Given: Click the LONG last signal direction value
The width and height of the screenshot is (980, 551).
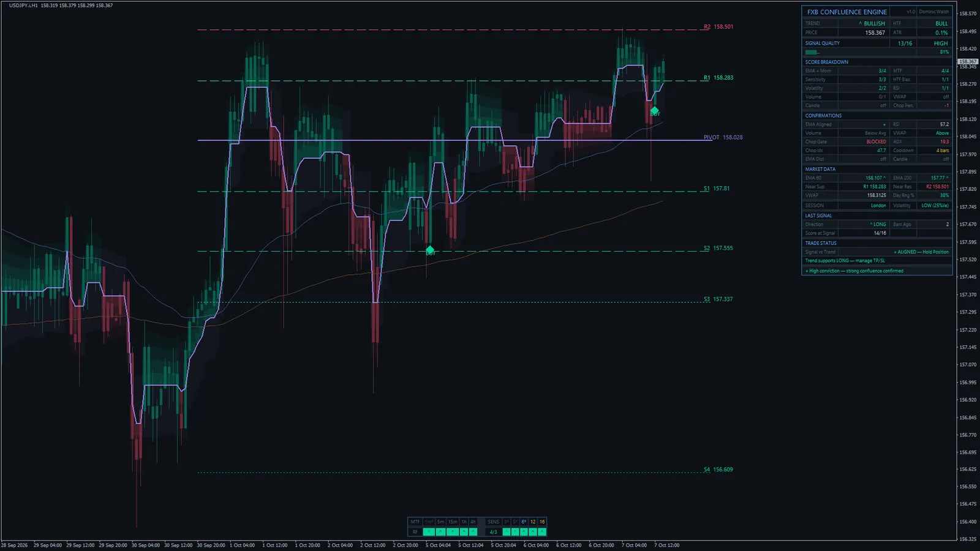Looking at the screenshot, I should pos(878,224).
